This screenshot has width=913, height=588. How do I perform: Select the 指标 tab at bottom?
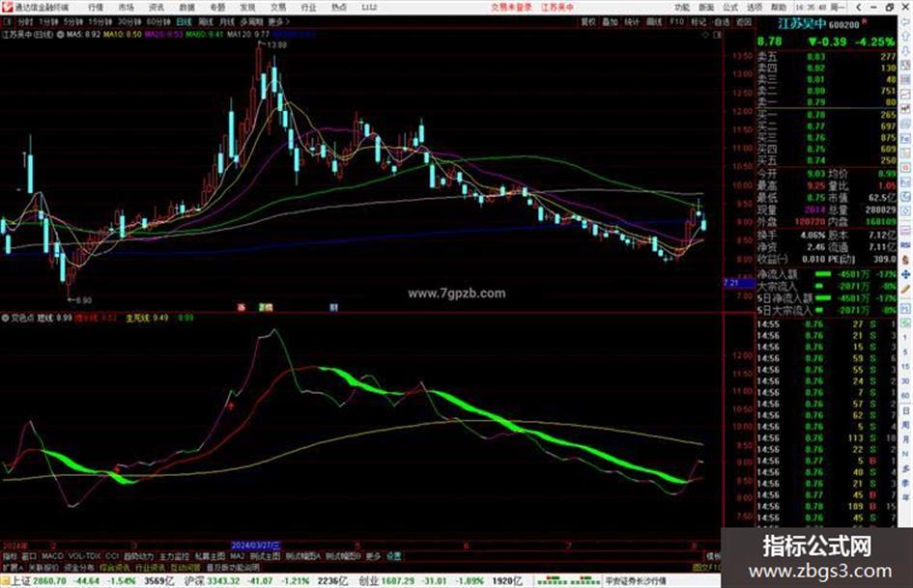[x=10, y=556]
